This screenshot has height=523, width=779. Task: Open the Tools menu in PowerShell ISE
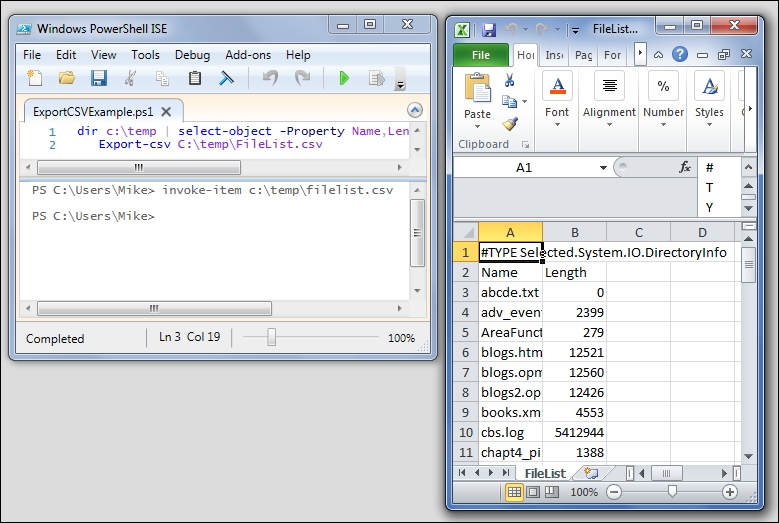(x=145, y=55)
